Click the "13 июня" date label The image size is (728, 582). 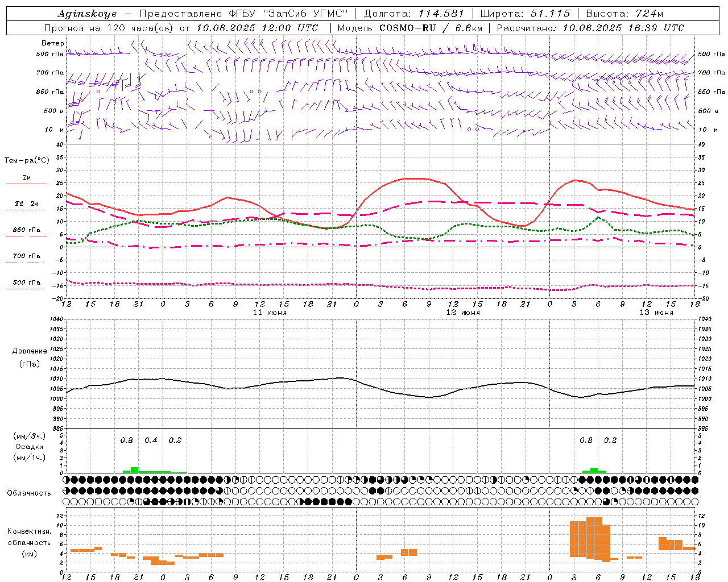[656, 313]
